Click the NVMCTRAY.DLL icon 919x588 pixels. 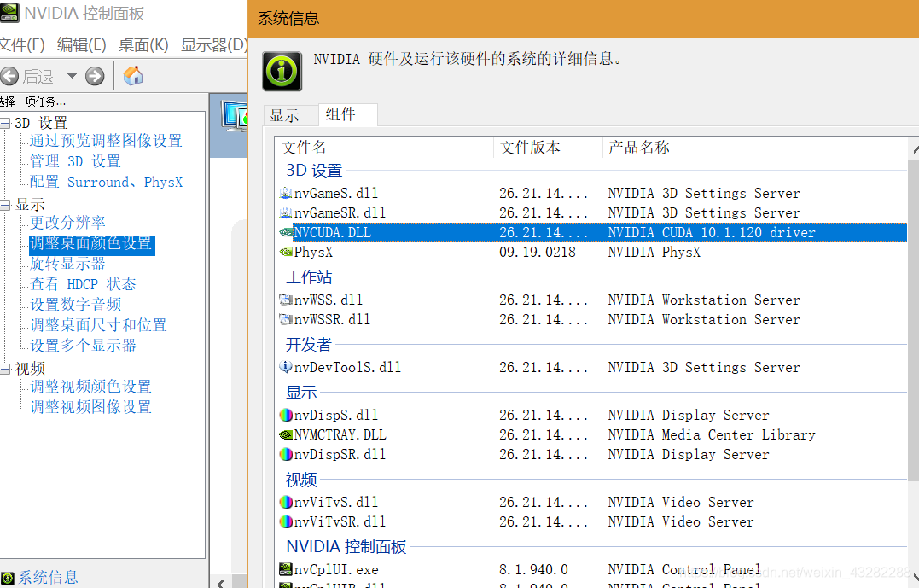point(286,434)
